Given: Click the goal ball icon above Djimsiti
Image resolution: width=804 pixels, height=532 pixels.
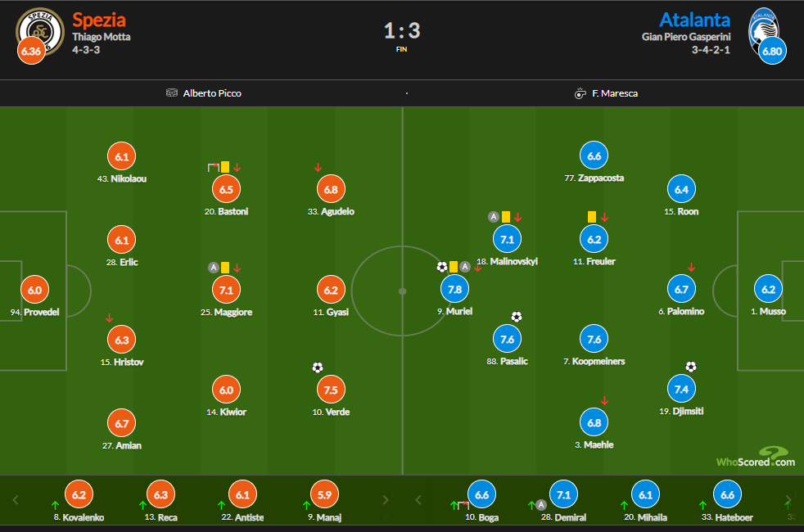Looking at the screenshot, I should click(691, 367).
